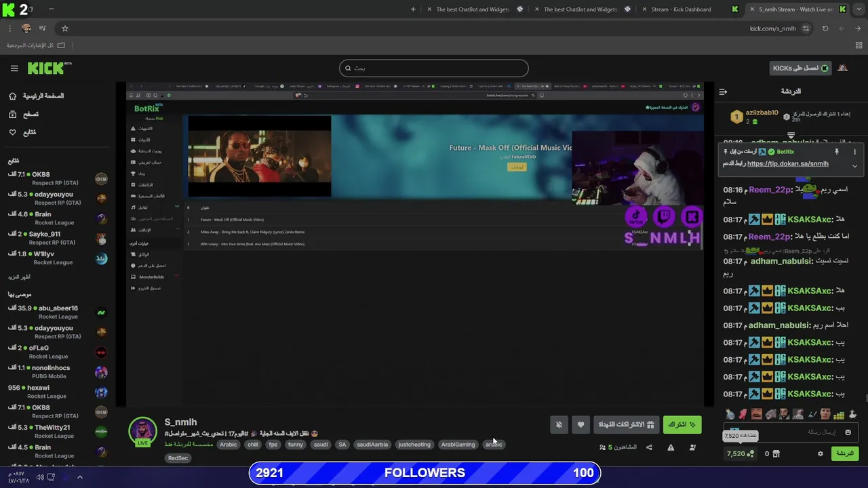This screenshot has width=868, height=488.
Task: Click aziizbab10 in chat leaderboard
Action: pos(762,113)
